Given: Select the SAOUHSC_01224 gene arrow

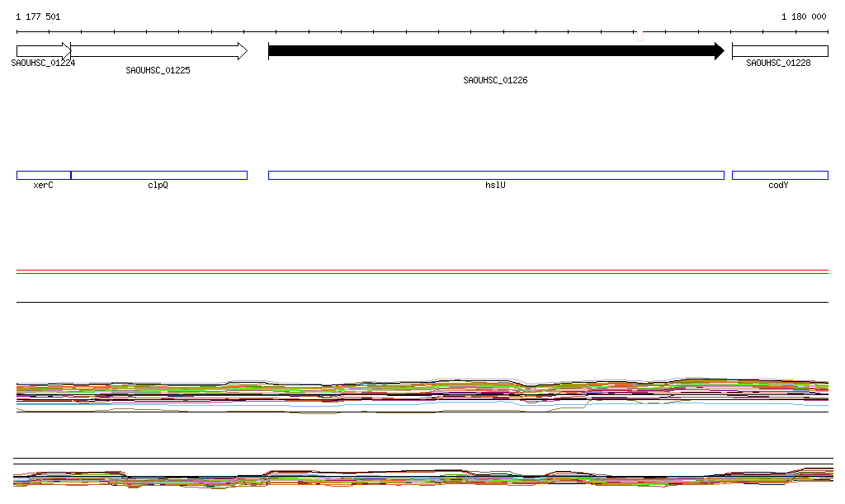Looking at the screenshot, I should 43,51.
